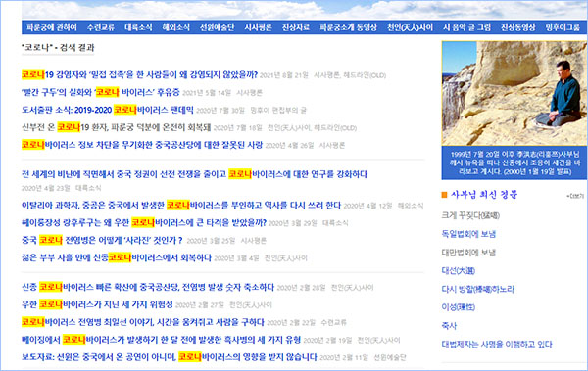Open the 도서출판 소식 2019-2020 result
The width and height of the screenshot is (588, 371).
pos(108,110)
